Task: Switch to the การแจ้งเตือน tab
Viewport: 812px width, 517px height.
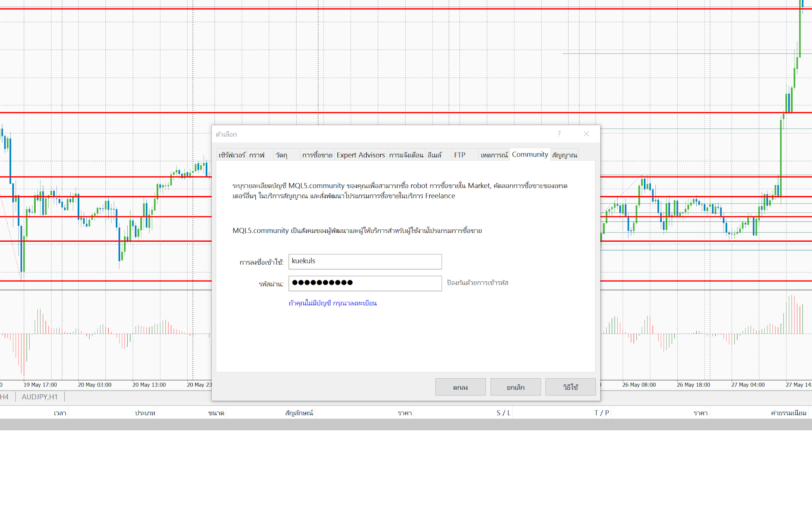Action: [x=406, y=155]
